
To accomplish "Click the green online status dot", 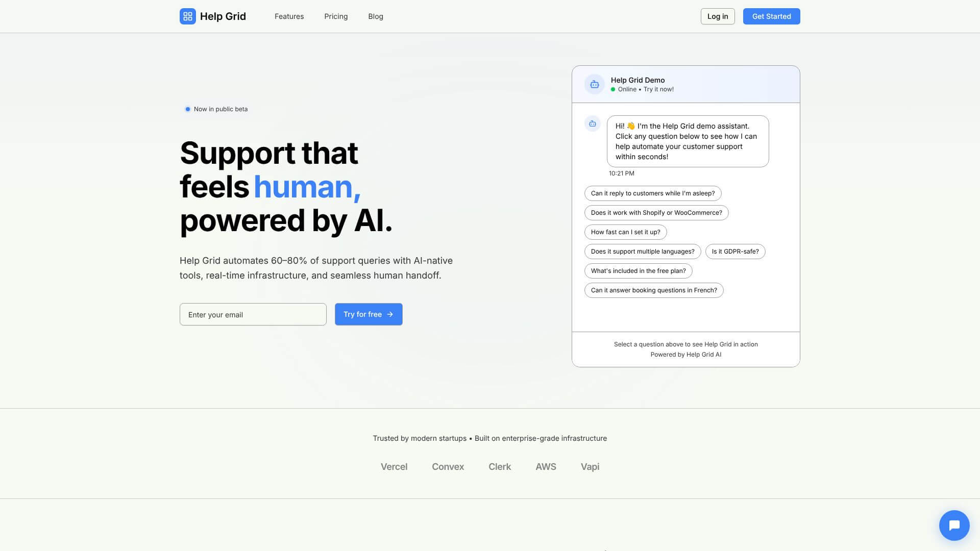I will pos(612,89).
